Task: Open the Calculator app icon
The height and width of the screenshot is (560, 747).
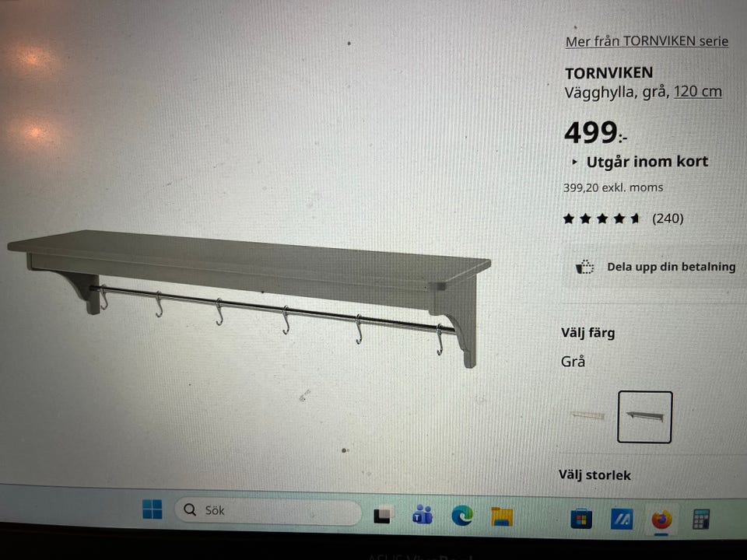Action: pyautogui.click(x=701, y=520)
